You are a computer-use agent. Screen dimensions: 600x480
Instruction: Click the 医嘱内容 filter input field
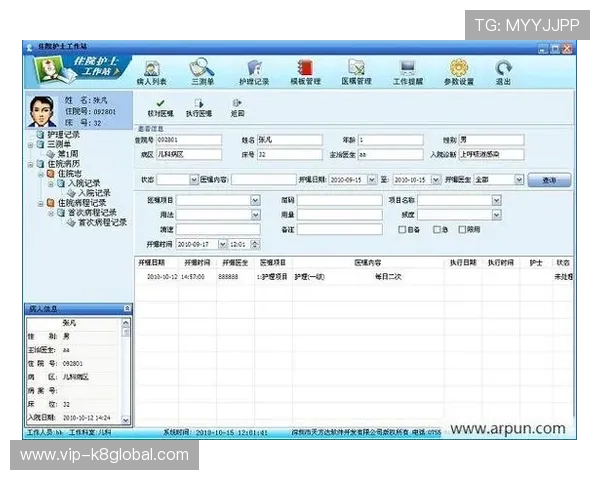[x=264, y=180]
